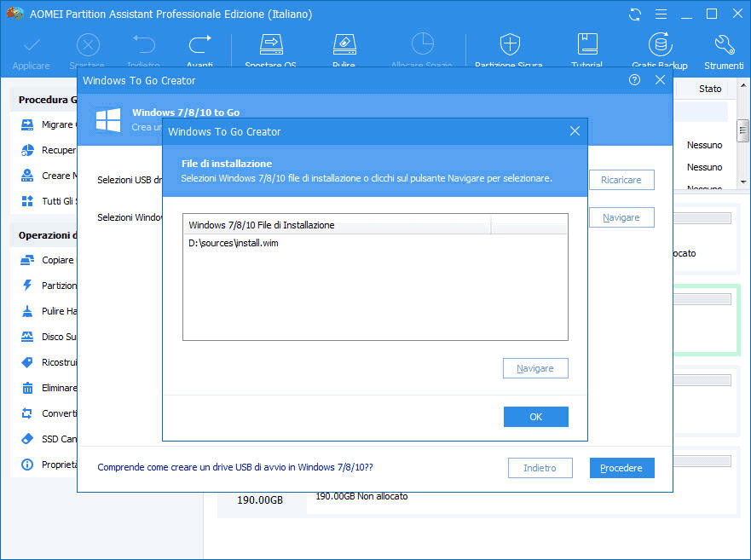Click the Procedere button
The width and height of the screenshot is (751, 560).
[621, 468]
